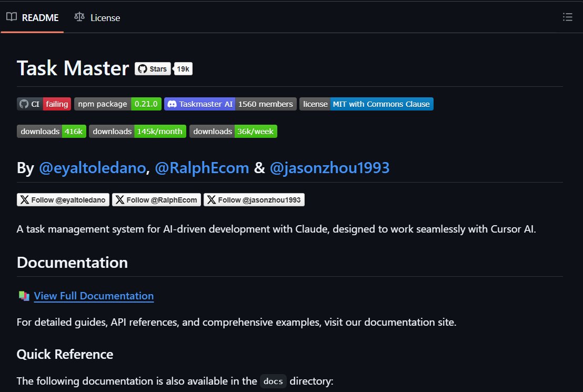Viewport: 583px width, 392px height.
Task: Open the CI failing badge
Action: click(44, 104)
